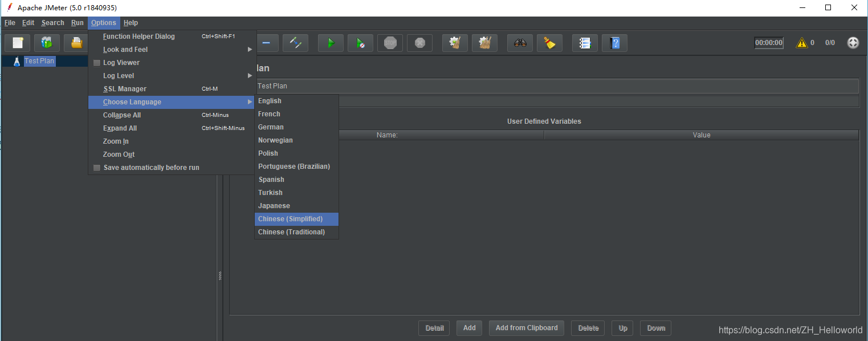Click the elapsed time 00:00:00 display

[x=769, y=43]
